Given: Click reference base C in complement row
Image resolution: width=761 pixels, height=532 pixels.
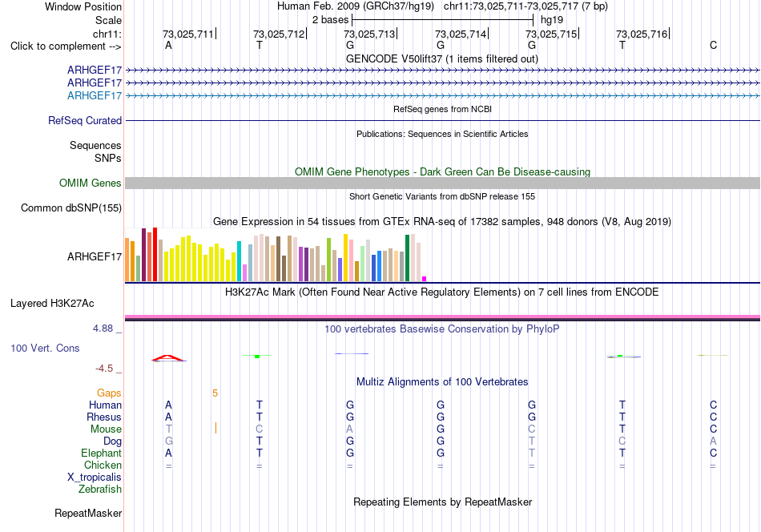Looking at the screenshot, I should [x=713, y=46].
